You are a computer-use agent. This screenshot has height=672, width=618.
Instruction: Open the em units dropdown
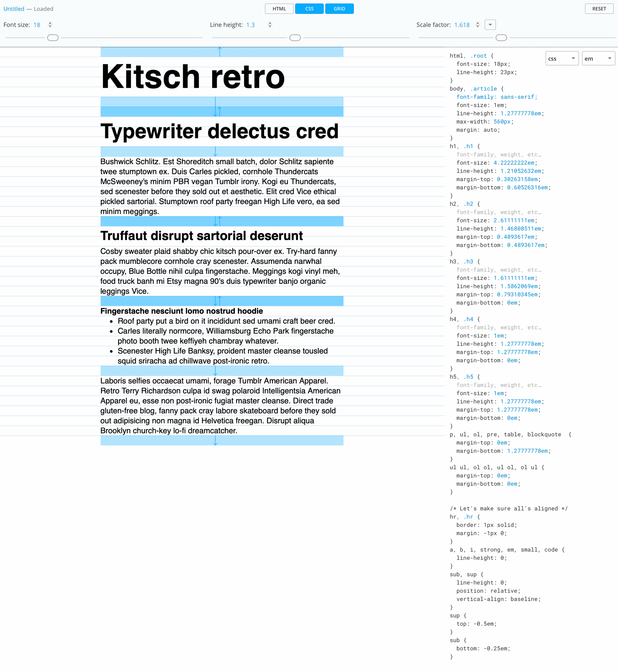tap(598, 59)
